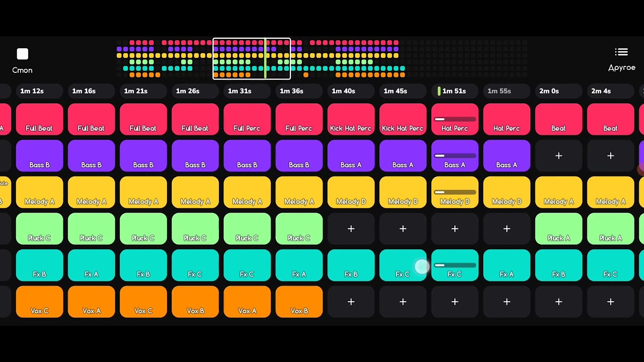Open the Другое list menu icon
The image size is (644, 362).
click(621, 52)
